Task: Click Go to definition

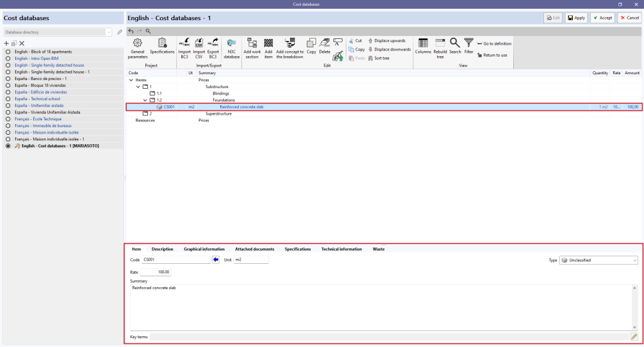Action: coord(494,43)
